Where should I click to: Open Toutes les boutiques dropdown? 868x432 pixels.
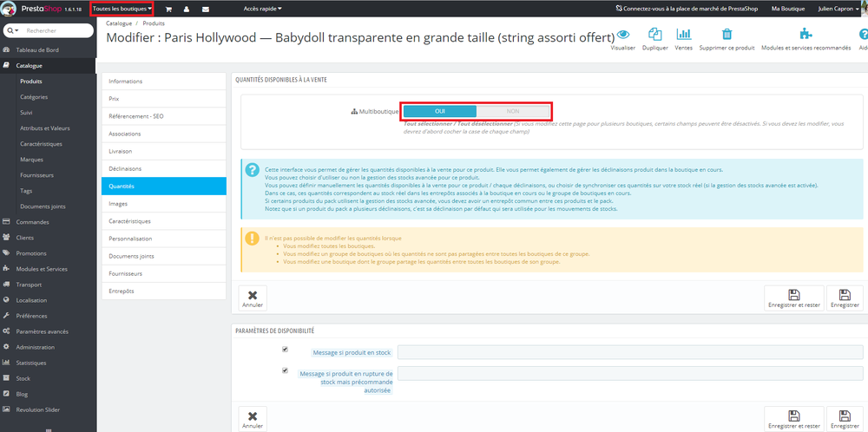point(122,9)
